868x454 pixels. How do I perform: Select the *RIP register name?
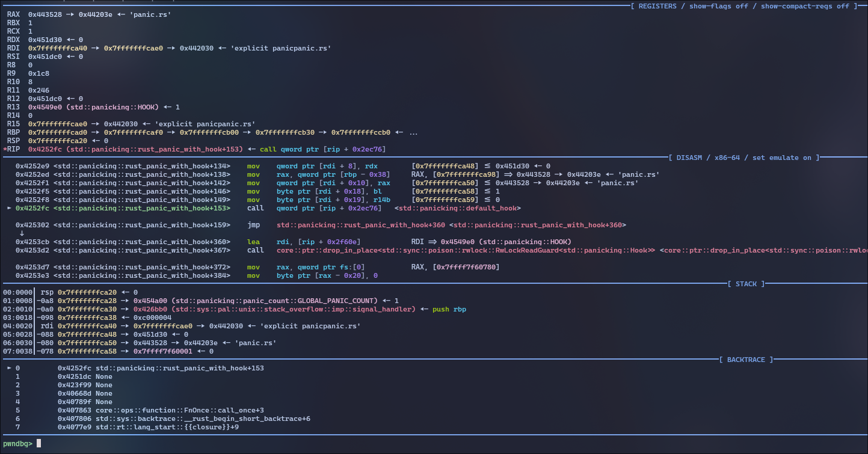tap(13, 149)
